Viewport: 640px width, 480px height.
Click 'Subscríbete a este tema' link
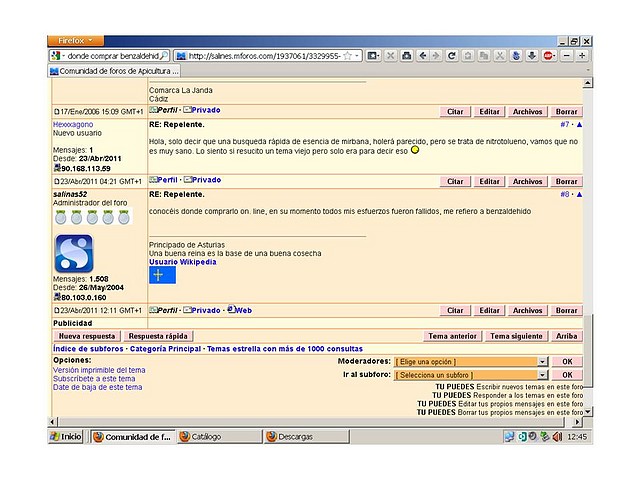(94, 379)
